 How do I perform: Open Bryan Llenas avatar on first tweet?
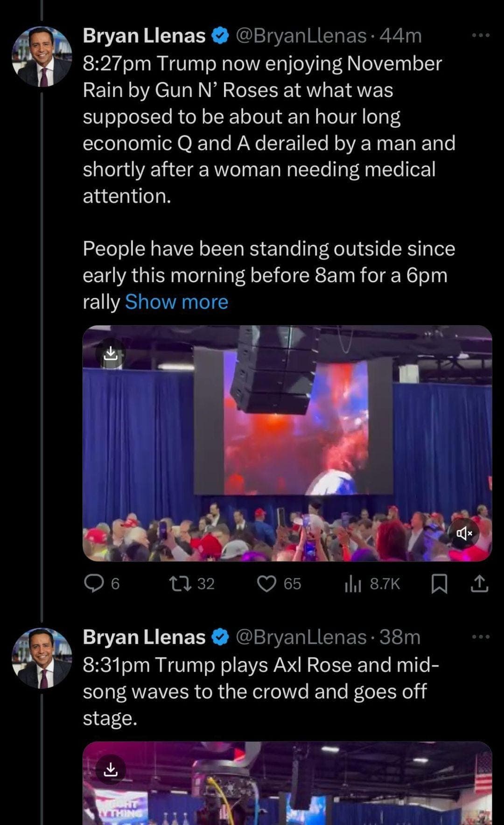click(42, 56)
